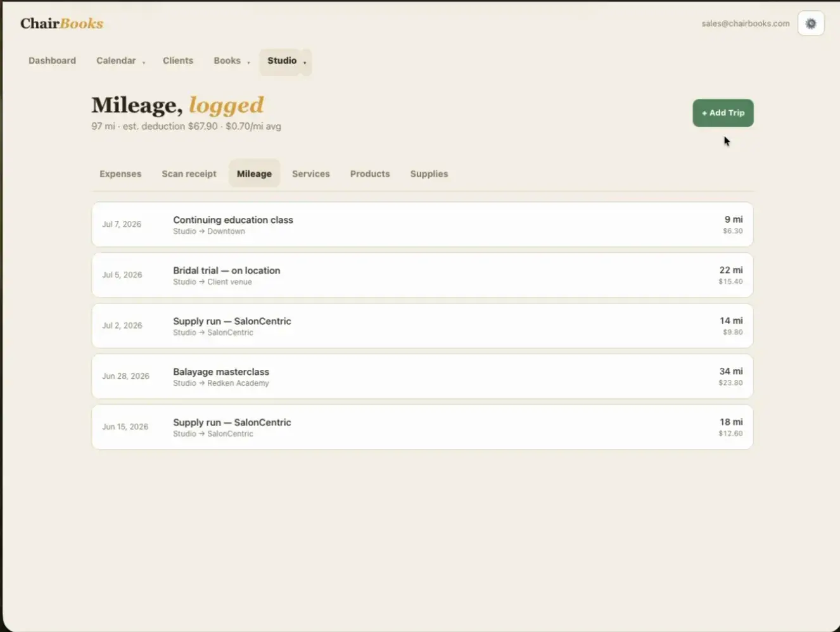Screen dimensions: 840x632
Task: Open the Bridal trial — on location trip
Action: tap(423, 275)
